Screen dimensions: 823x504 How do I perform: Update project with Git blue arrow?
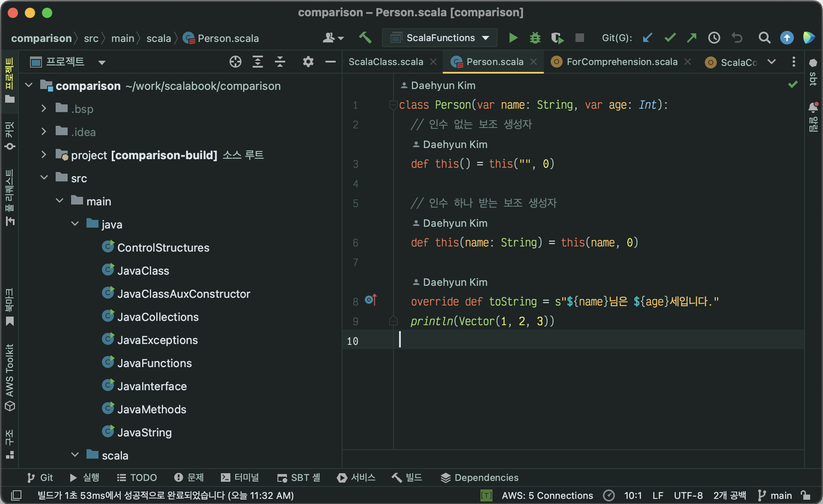click(647, 38)
